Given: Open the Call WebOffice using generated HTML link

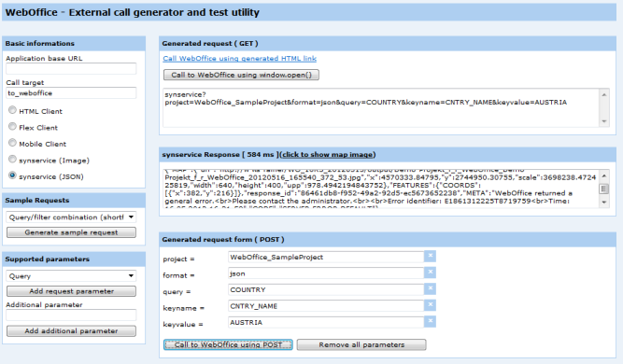Looking at the screenshot, I should (240, 59).
